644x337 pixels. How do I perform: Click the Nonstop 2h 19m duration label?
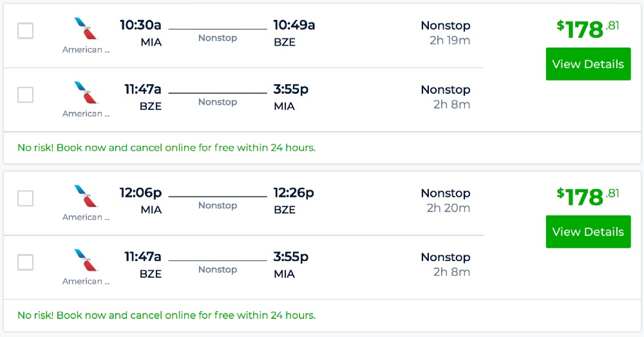pos(446,33)
